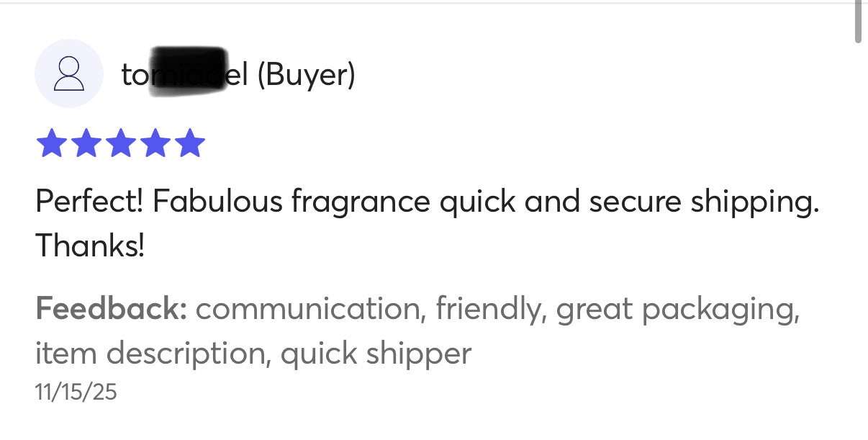Select the "friendly" feedback tag
Image resolution: width=868 pixels, height=440 pixels.
[x=489, y=310]
